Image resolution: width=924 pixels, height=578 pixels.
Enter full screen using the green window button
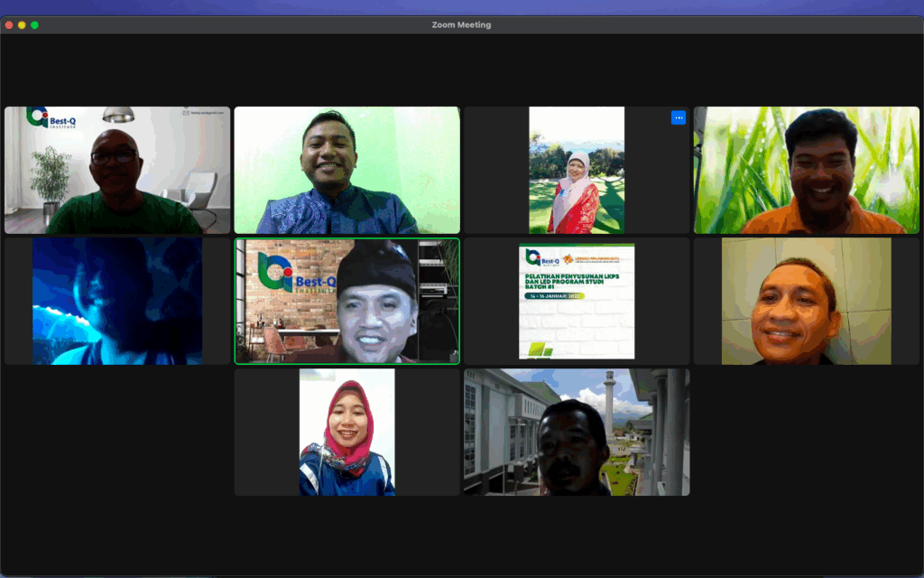(34, 25)
